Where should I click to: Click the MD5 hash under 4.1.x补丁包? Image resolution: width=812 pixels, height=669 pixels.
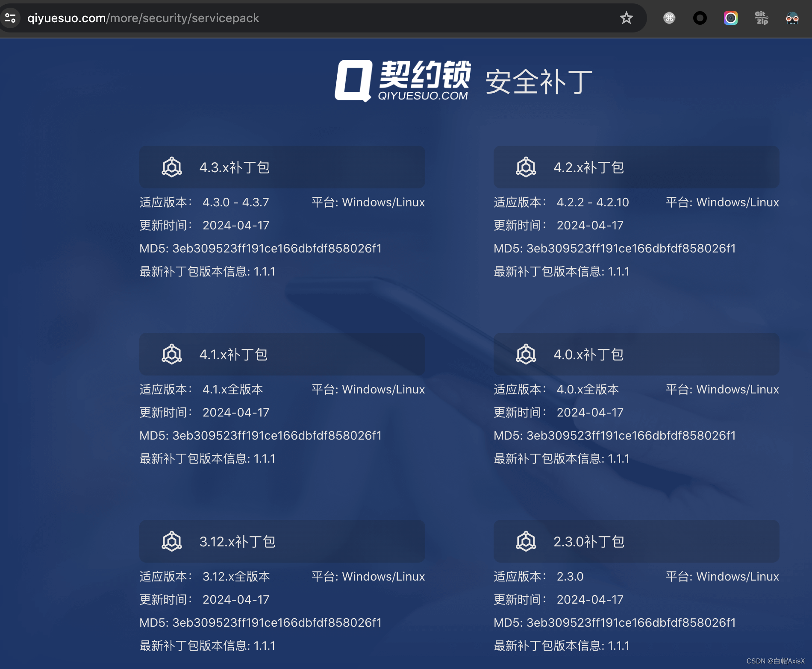tap(277, 435)
